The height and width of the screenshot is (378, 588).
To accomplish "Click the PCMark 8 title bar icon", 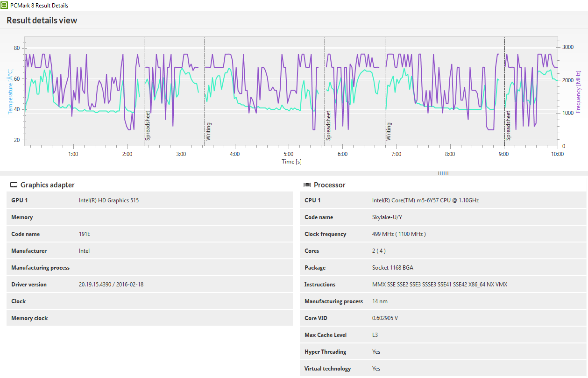I will 4,5.
